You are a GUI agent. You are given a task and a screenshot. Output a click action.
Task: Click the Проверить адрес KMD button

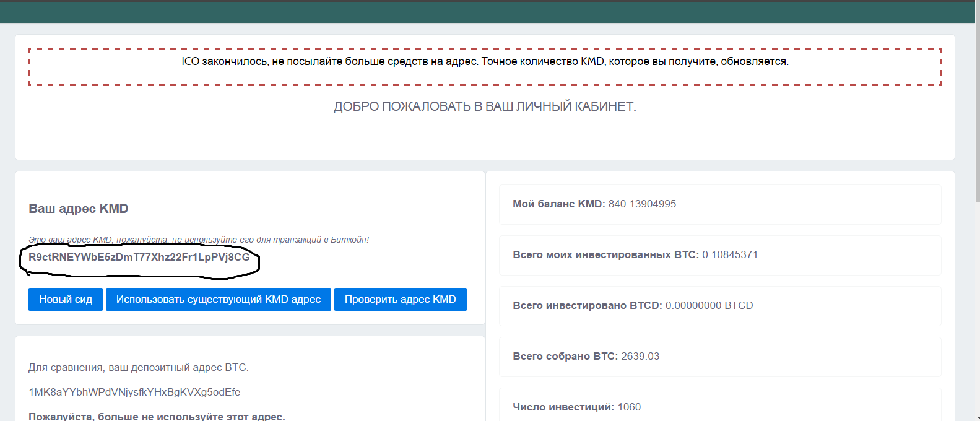(401, 299)
